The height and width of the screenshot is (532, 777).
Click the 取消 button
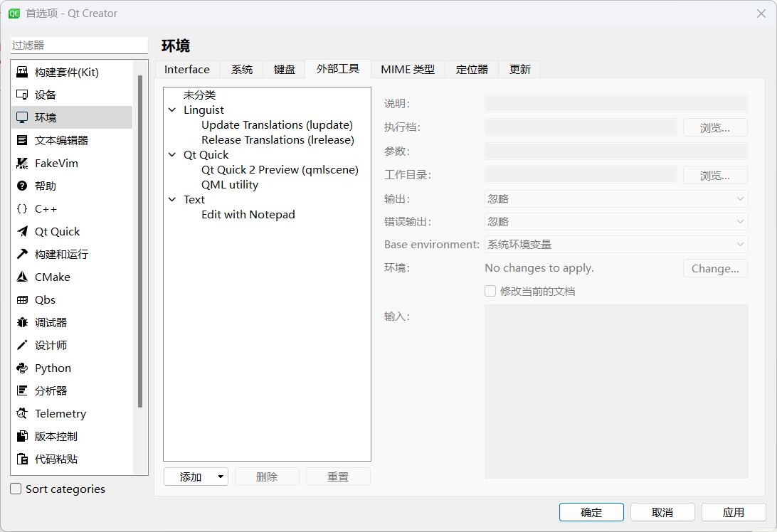(662, 512)
